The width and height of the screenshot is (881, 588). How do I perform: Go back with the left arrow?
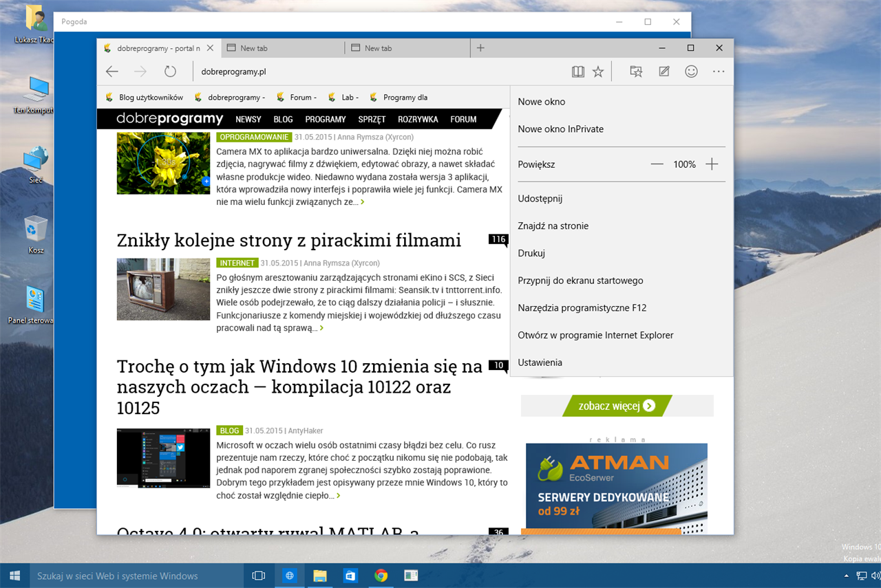[112, 72]
